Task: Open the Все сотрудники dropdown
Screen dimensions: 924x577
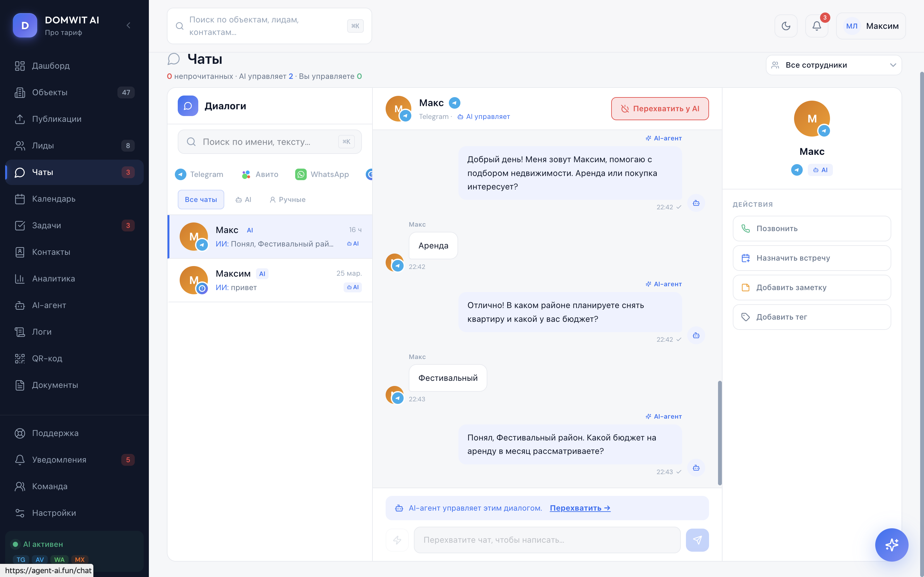Action: click(x=834, y=64)
